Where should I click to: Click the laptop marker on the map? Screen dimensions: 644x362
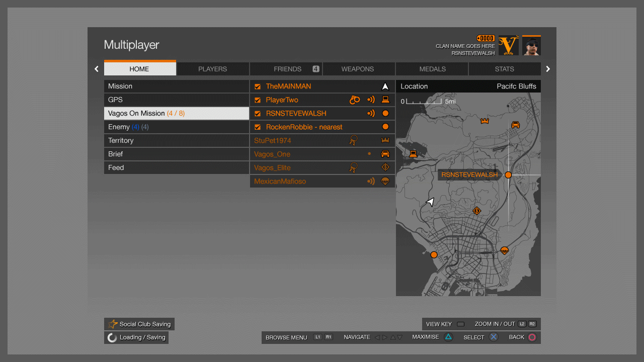pos(413,153)
